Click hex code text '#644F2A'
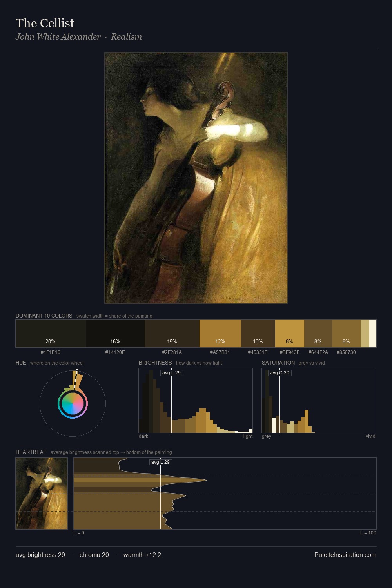 [x=318, y=352]
